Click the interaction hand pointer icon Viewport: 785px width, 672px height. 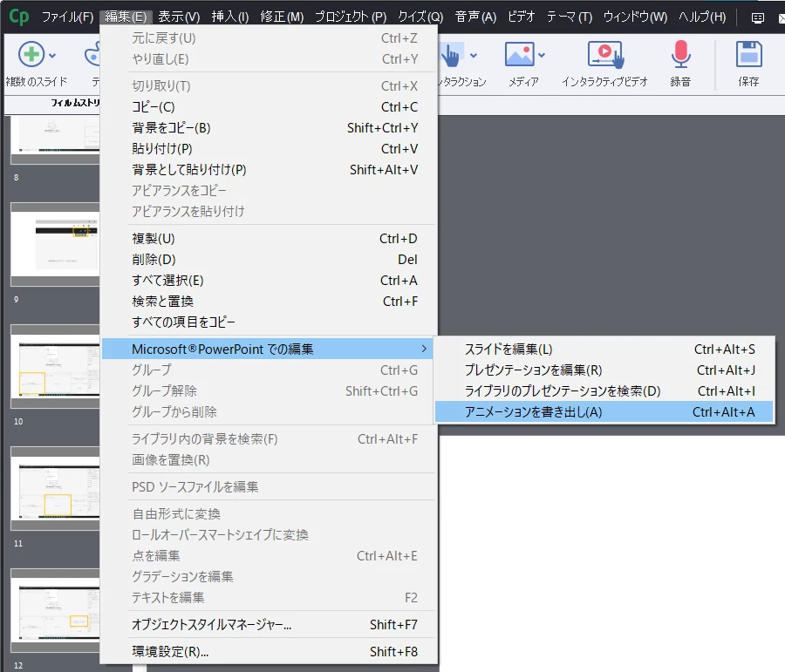click(450, 55)
